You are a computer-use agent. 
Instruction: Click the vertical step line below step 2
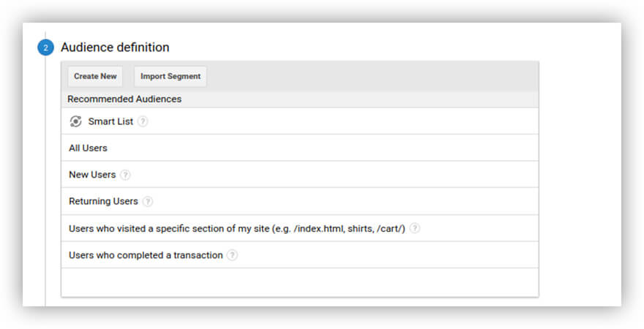45,183
